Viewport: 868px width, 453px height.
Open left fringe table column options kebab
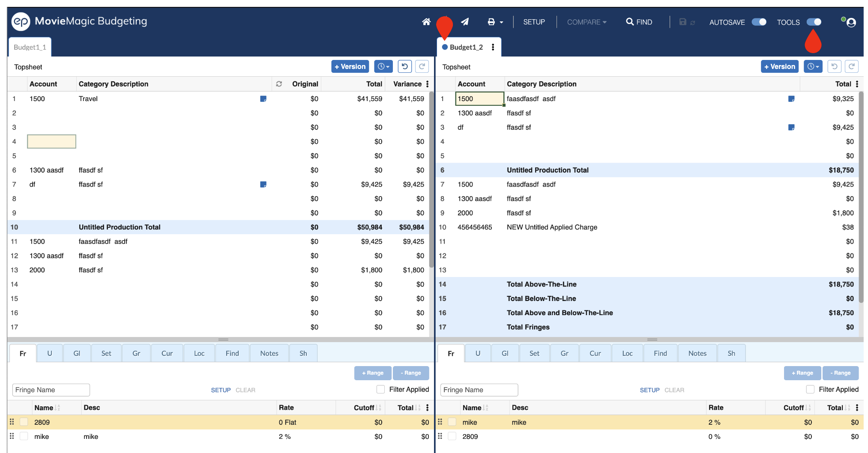(x=428, y=408)
